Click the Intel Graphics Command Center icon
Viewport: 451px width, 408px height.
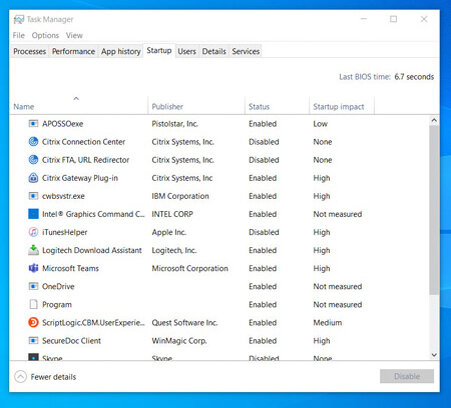click(x=33, y=214)
